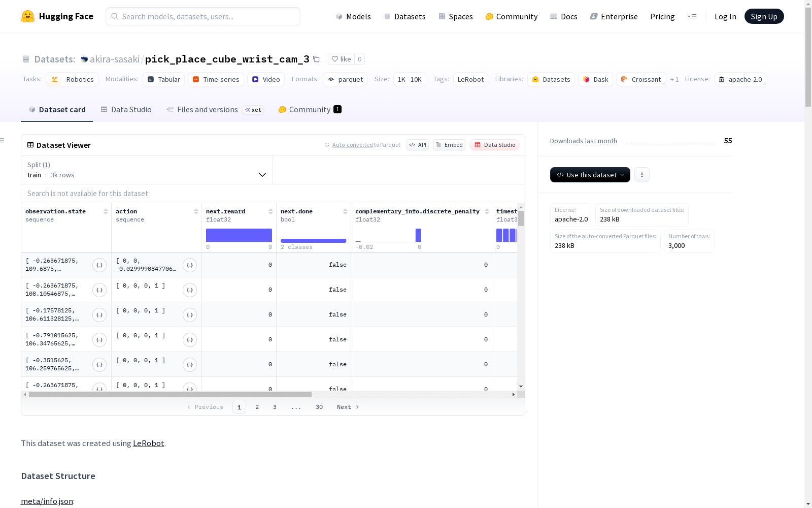Go to page 3 of the dataset viewer
Viewport: 812px width, 508px height.
pos(275,407)
